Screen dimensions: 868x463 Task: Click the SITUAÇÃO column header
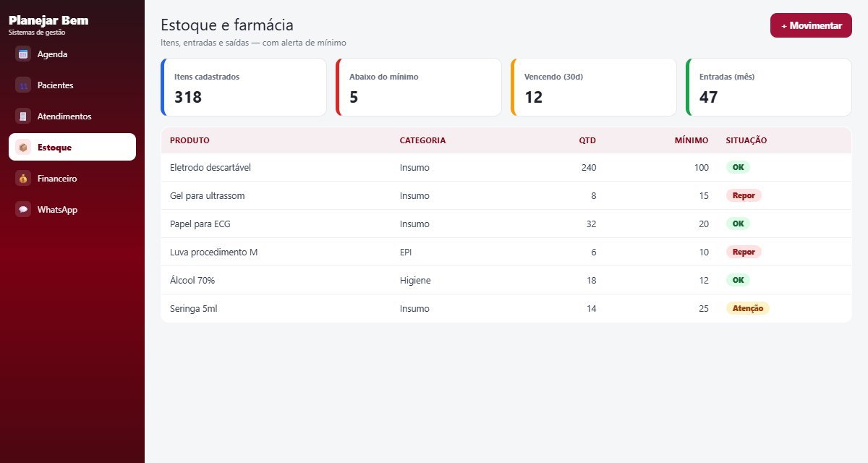pyautogui.click(x=746, y=140)
